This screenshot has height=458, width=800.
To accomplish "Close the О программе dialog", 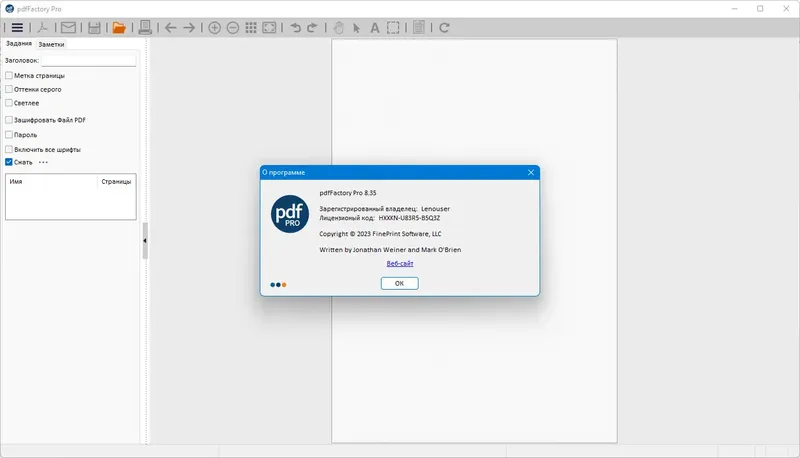I will 531,172.
